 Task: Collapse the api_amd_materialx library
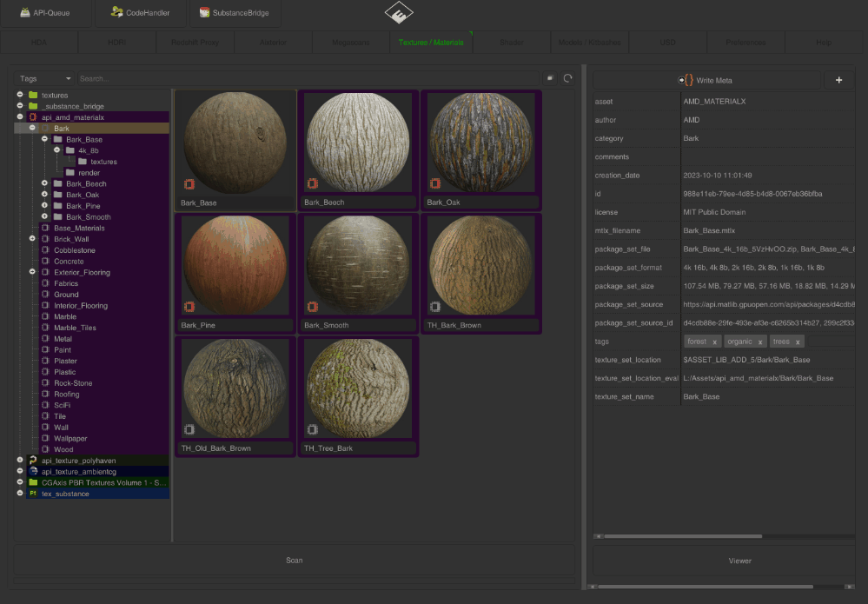click(x=19, y=116)
